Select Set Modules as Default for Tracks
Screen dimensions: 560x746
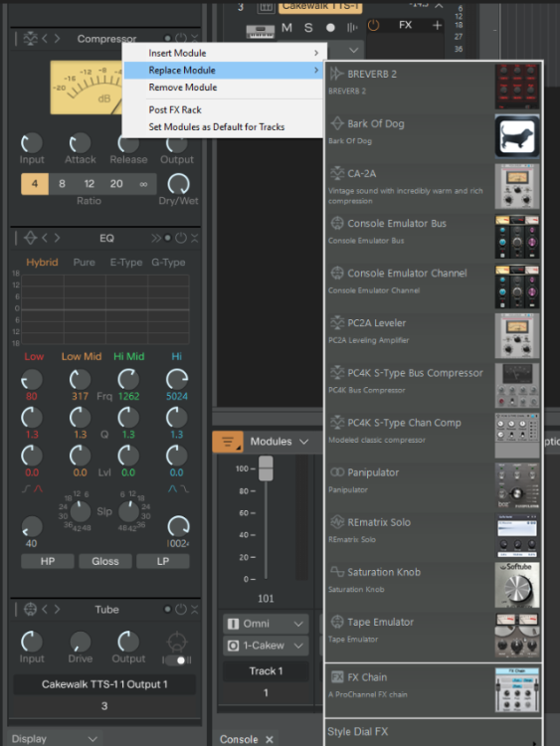[225, 127]
